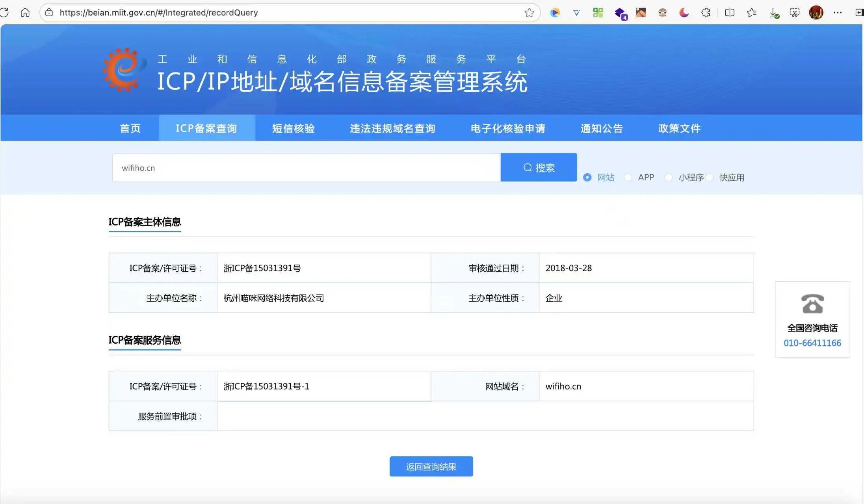Go to 违法违规域名查询 menu item

(x=392, y=128)
